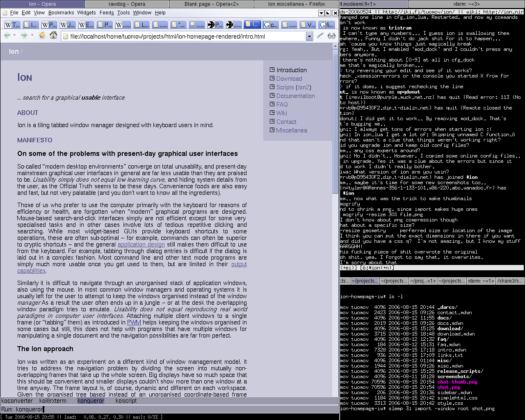The image size is (525, 420).
Task: Click the page icon left of the File menu
Action: click(x=5, y=13)
